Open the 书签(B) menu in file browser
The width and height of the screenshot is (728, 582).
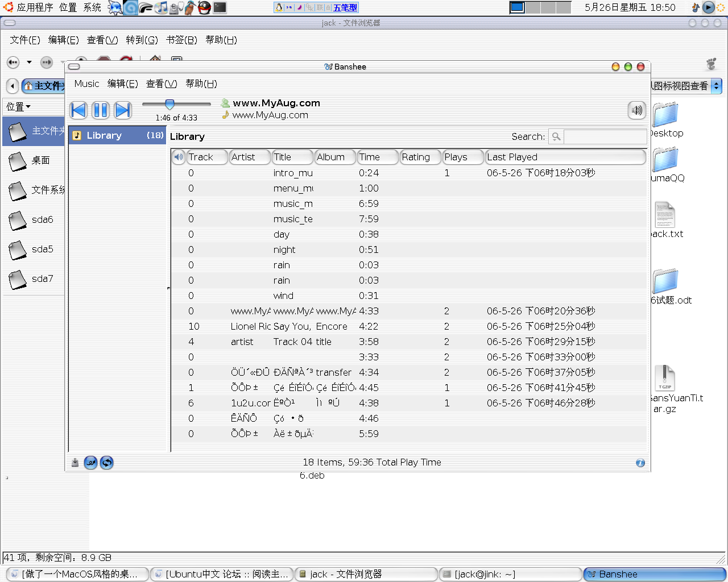[181, 40]
